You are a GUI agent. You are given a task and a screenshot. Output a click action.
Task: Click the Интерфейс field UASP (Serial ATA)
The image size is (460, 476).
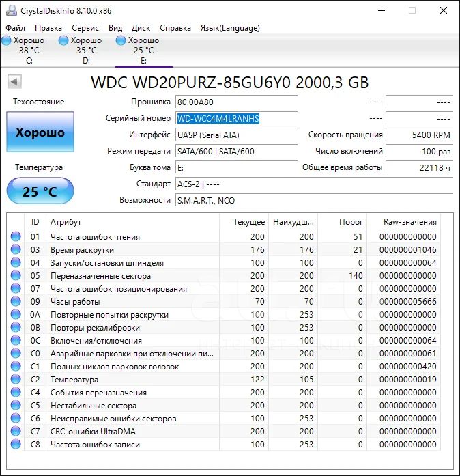pyautogui.click(x=236, y=135)
